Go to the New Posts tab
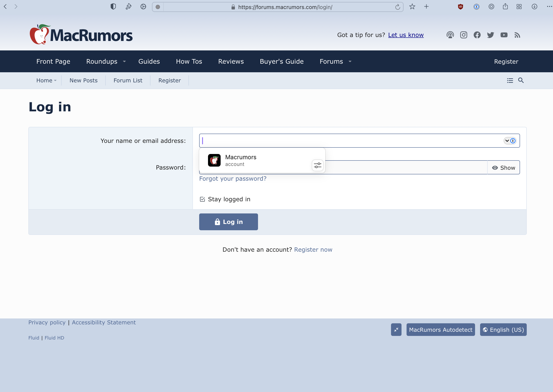 (x=83, y=80)
